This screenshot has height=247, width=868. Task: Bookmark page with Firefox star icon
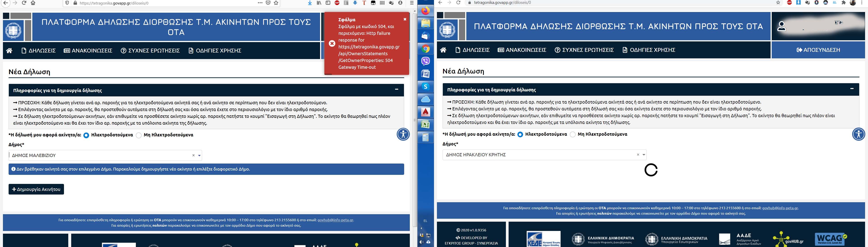[276, 3]
